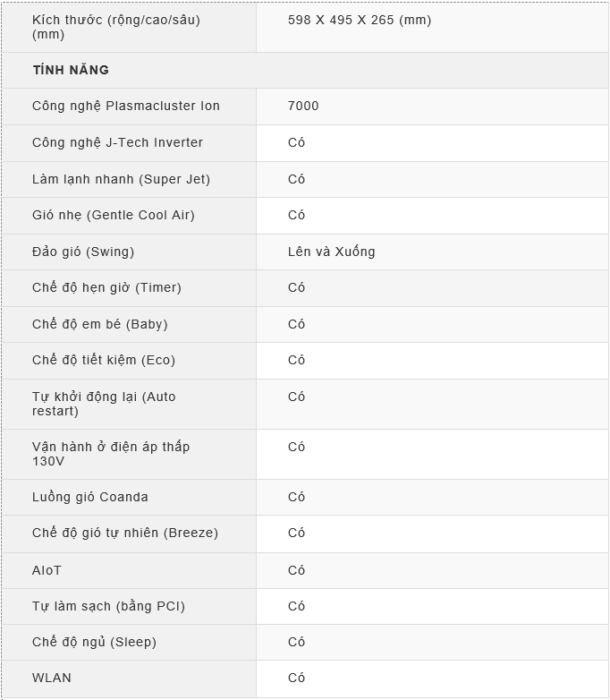
Task: Click the Công nghệ Plasmacluster Ion label
Action: (126, 107)
